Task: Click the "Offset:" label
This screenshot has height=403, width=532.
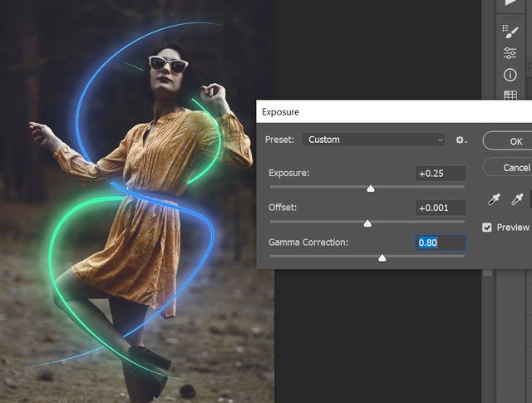Action: 283,207
